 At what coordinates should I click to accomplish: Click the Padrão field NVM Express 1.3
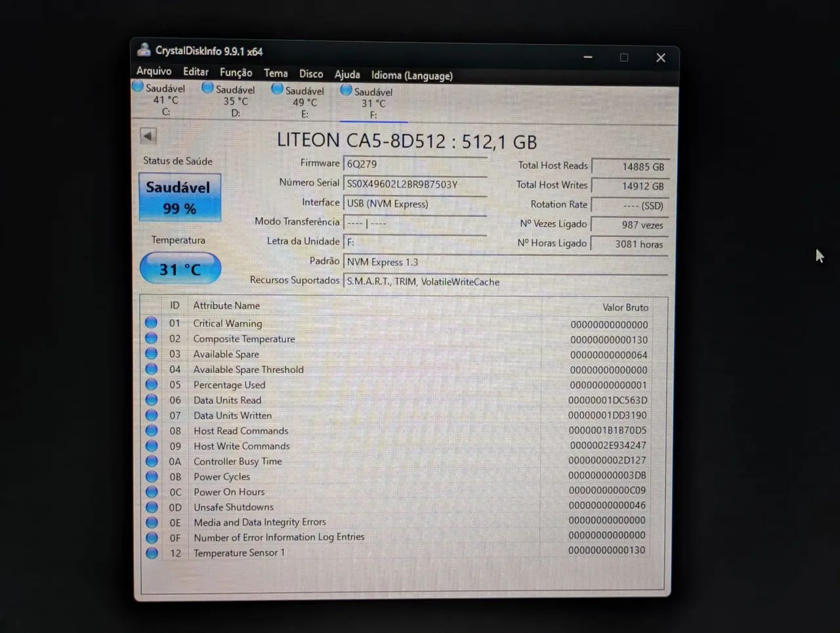(x=505, y=262)
